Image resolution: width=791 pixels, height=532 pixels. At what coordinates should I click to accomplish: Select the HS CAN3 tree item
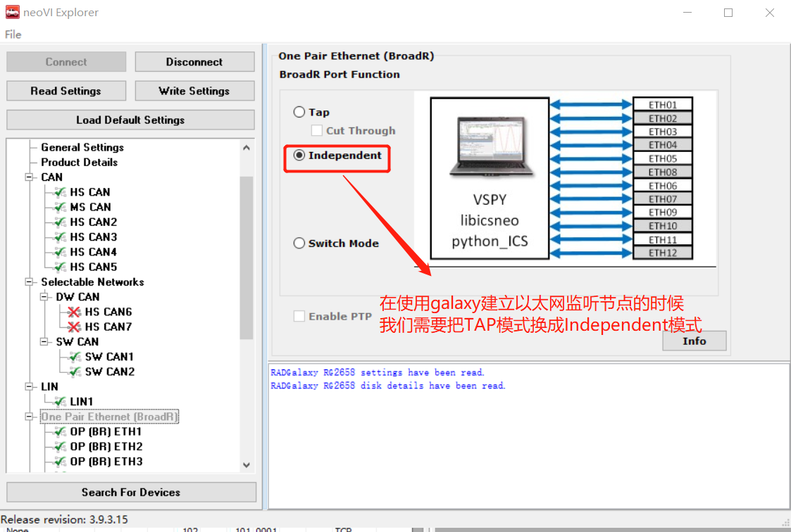click(x=94, y=236)
